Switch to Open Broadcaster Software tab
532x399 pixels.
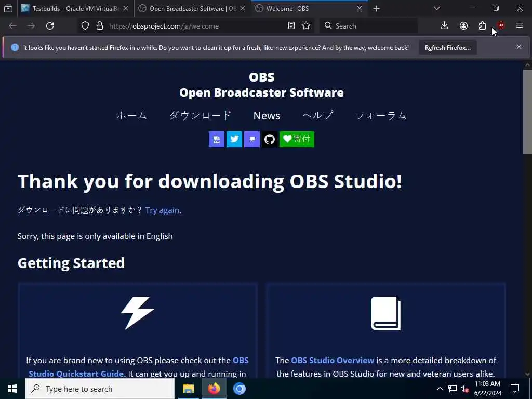coord(193,8)
